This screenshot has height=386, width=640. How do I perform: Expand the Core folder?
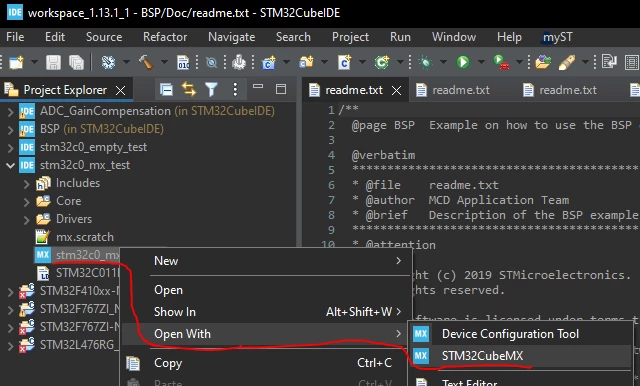(x=27, y=202)
